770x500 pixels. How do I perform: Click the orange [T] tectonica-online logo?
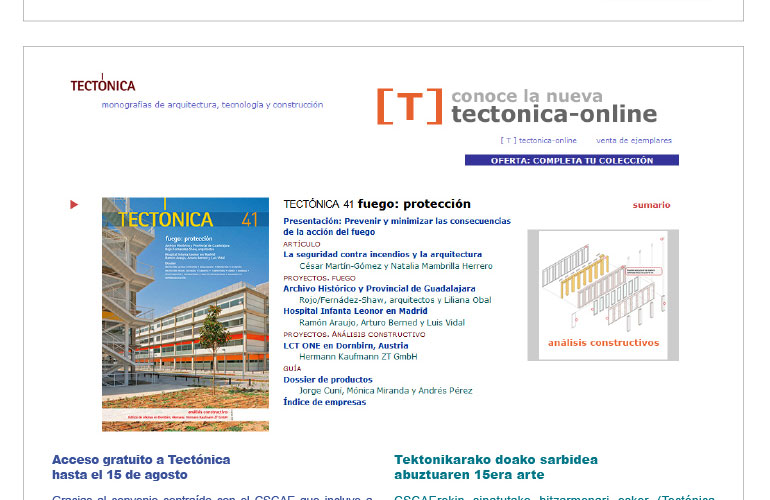click(410, 106)
